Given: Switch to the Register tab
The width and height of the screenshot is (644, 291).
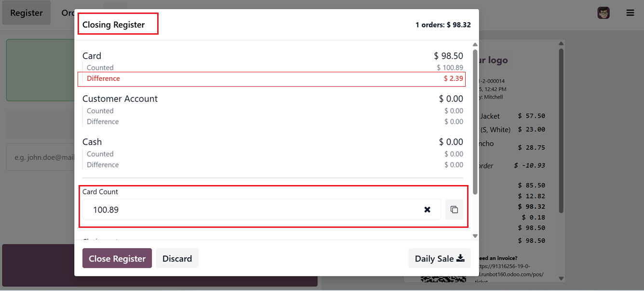Looking at the screenshot, I should pyautogui.click(x=27, y=13).
